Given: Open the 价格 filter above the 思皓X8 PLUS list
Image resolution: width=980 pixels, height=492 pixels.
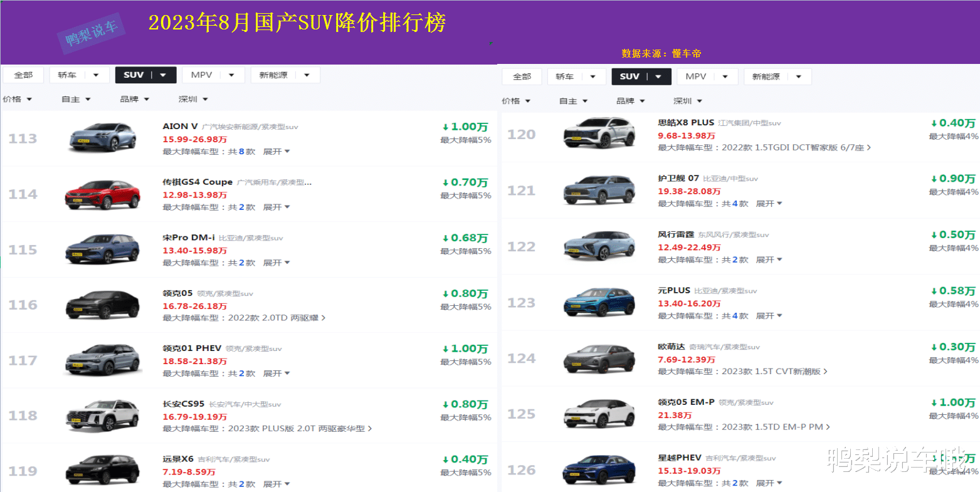Looking at the screenshot, I should pos(516,101).
